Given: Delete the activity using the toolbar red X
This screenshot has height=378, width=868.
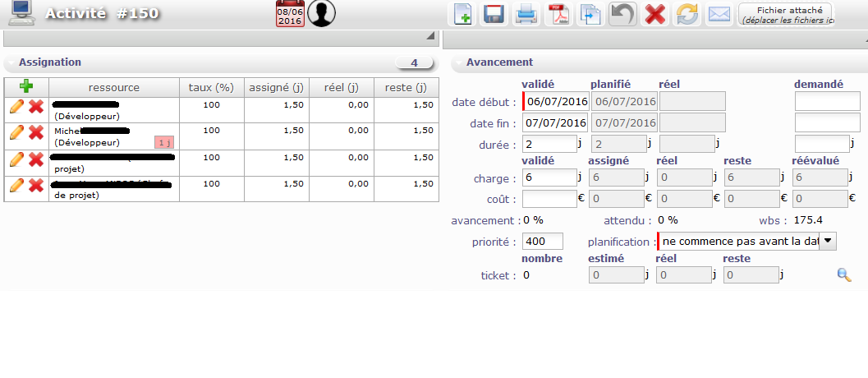Looking at the screenshot, I should pyautogui.click(x=654, y=14).
